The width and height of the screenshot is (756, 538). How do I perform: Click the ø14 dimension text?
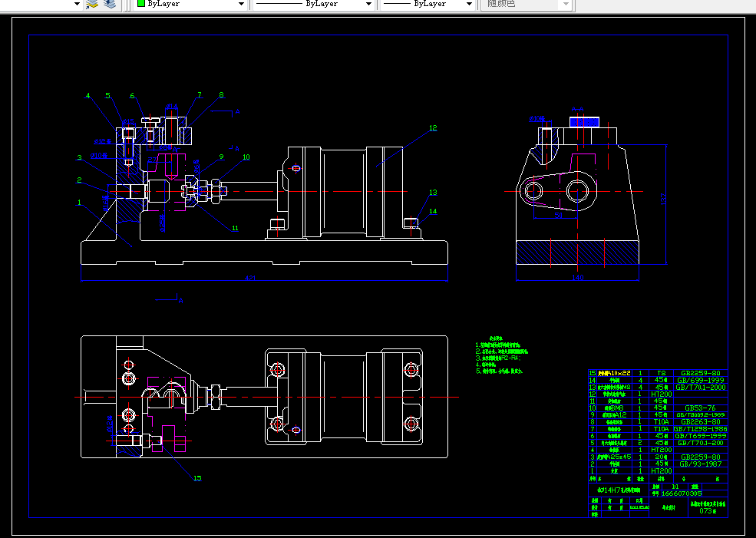pos(172,106)
